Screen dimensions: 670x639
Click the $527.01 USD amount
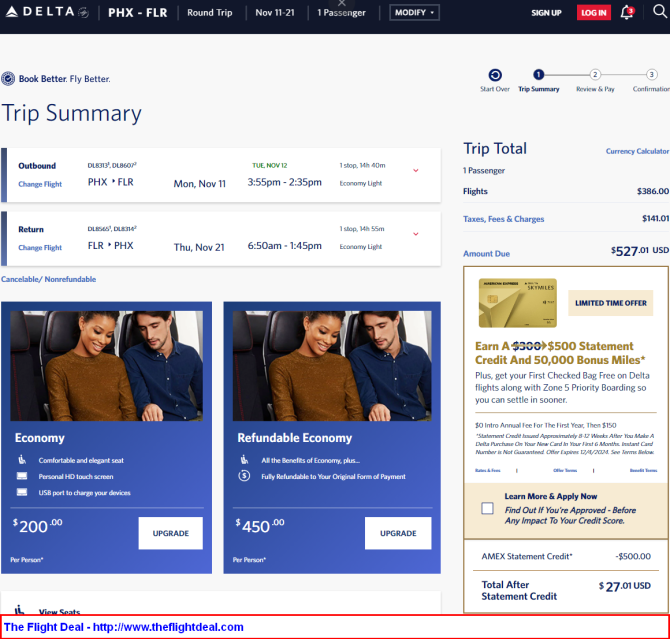(x=640, y=251)
